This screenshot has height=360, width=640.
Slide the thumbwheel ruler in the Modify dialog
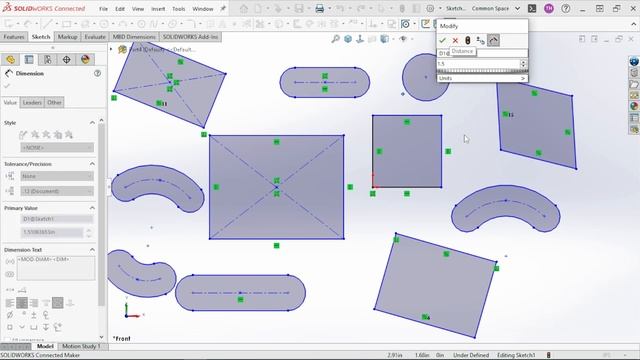pos(482,71)
